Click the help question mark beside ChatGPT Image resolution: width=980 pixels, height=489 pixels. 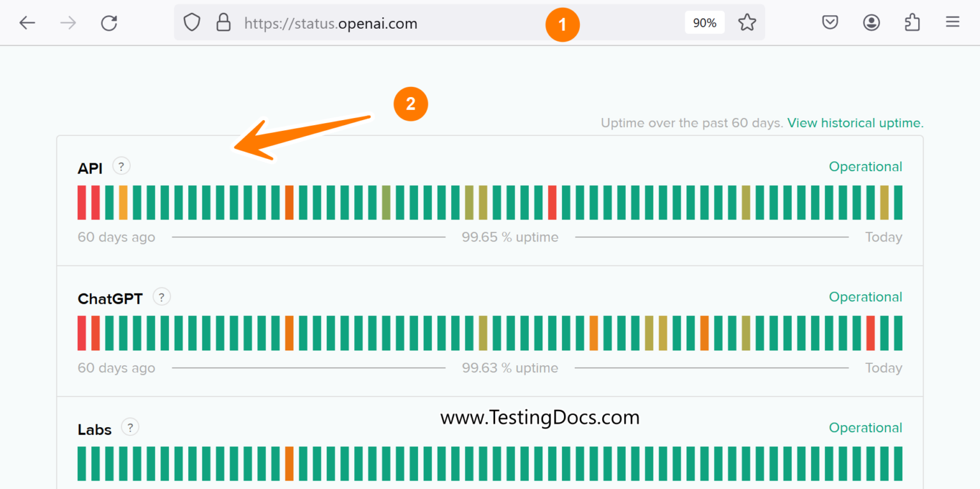[x=161, y=296]
